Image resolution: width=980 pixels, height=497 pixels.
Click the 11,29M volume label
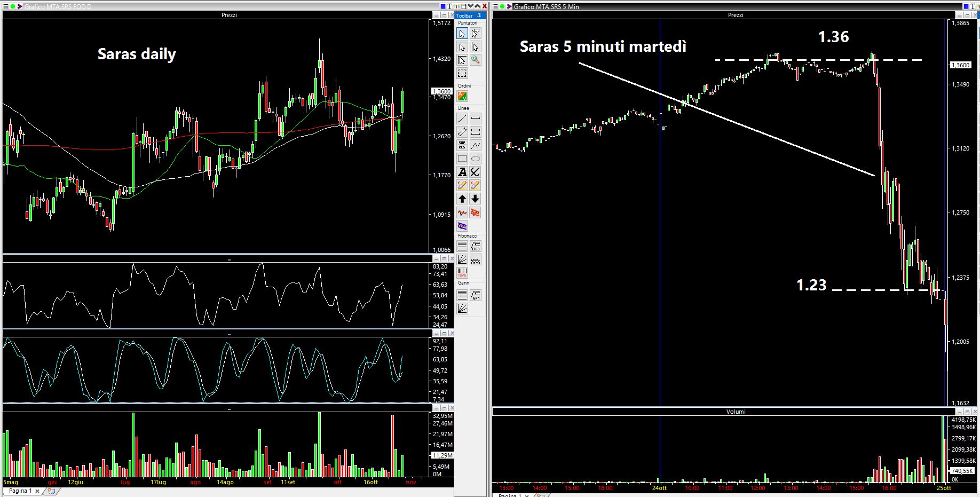(442, 455)
